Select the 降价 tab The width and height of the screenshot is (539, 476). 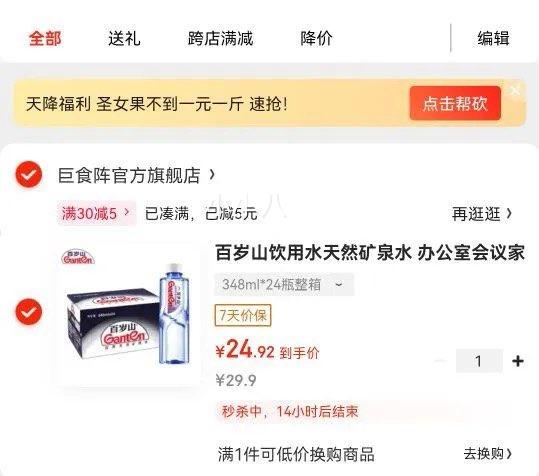click(x=316, y=38)
